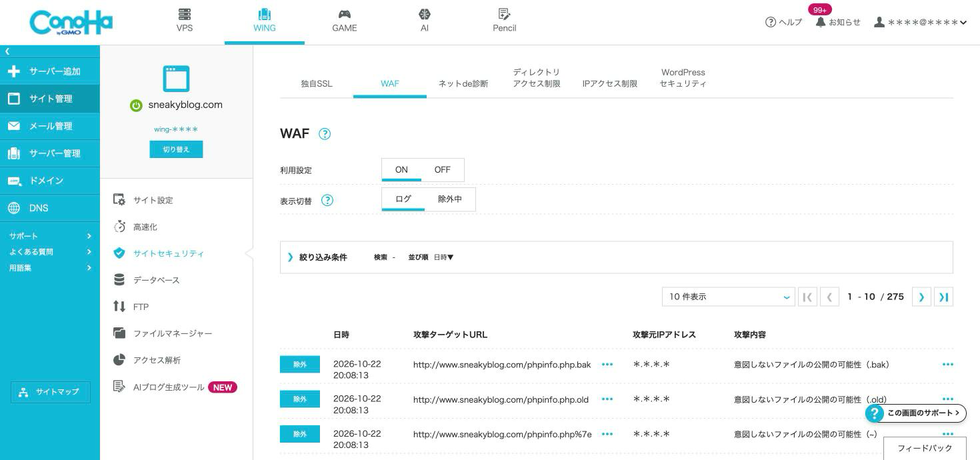Select サーバー管理 in sidebar
Screen dimensions: 980x460
pos(50,153)
